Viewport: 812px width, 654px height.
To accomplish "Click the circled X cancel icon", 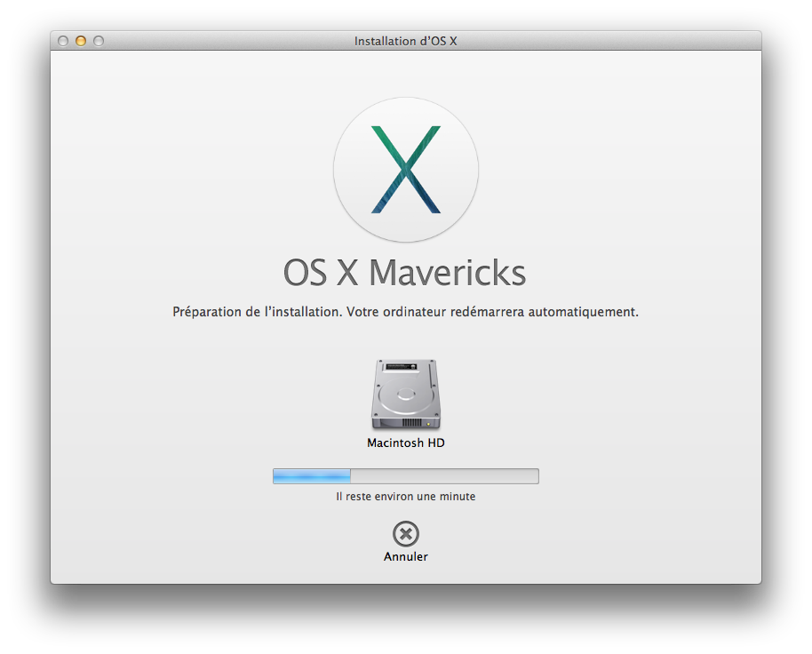I will (x=405, y=534).
